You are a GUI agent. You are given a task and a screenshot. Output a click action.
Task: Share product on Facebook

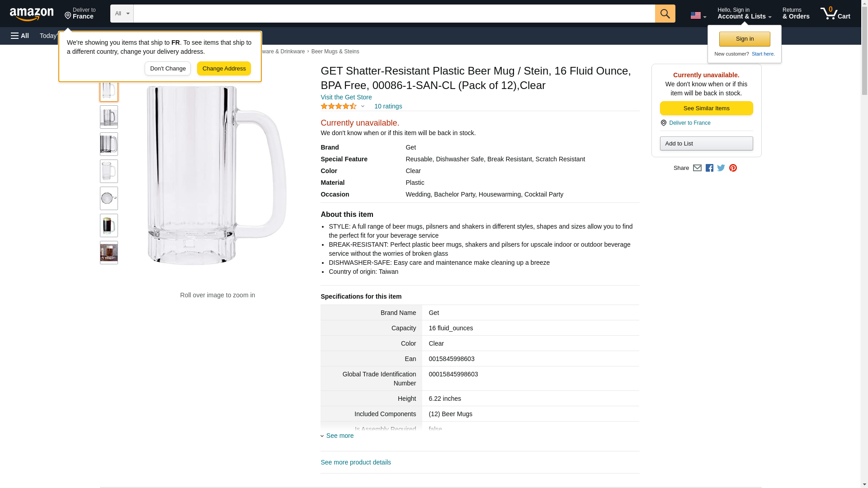coord(709,168)
